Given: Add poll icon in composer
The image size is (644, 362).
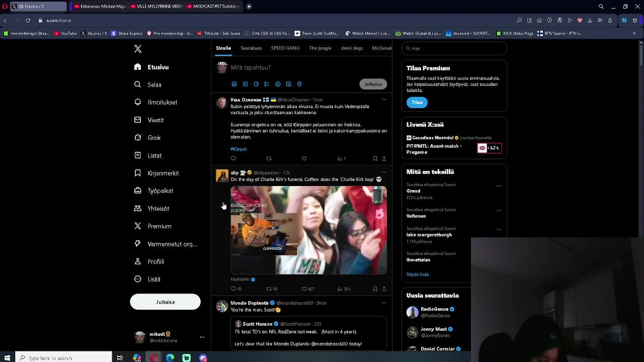Looking at the screenshot, I should (x=267, y=84).
